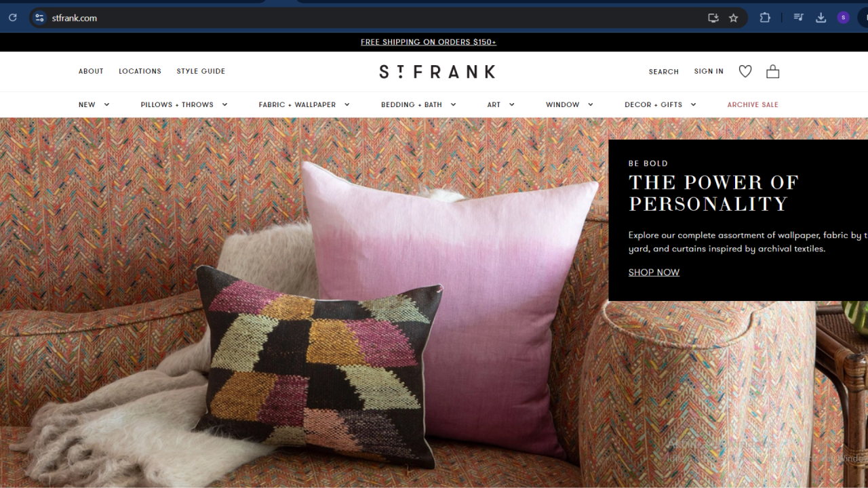The image size is (868, 488).
Task: Open the browser profile avatar
Action: [843, 18]
